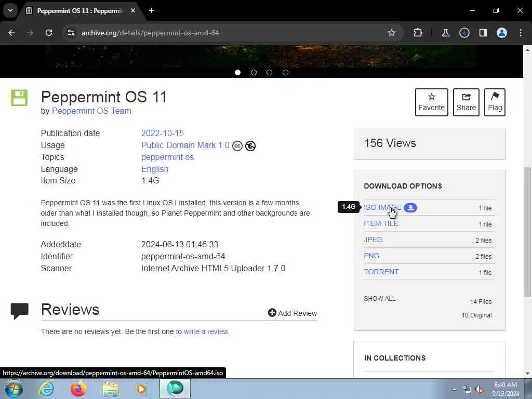Open the ITEM TILE download option
This screenshot has width=532, height=399.
pyautogui.click(x=381, y=223)
